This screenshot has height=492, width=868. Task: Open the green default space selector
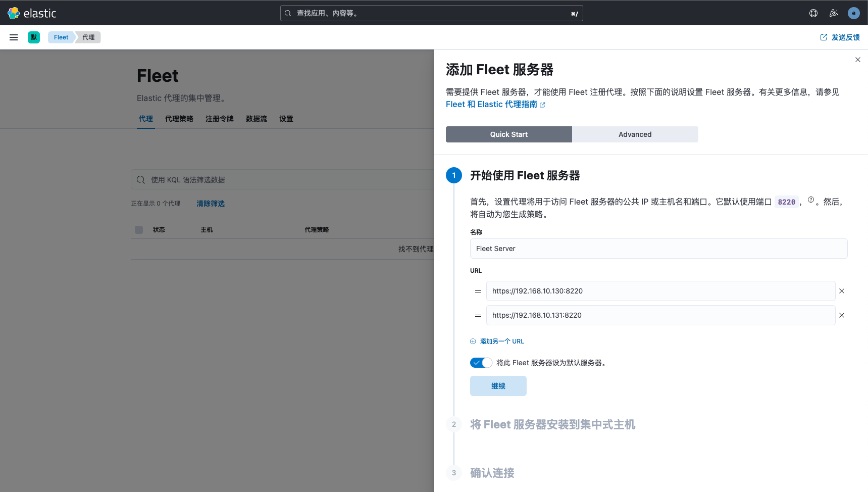pyautogui.click(x=34, y=37)
